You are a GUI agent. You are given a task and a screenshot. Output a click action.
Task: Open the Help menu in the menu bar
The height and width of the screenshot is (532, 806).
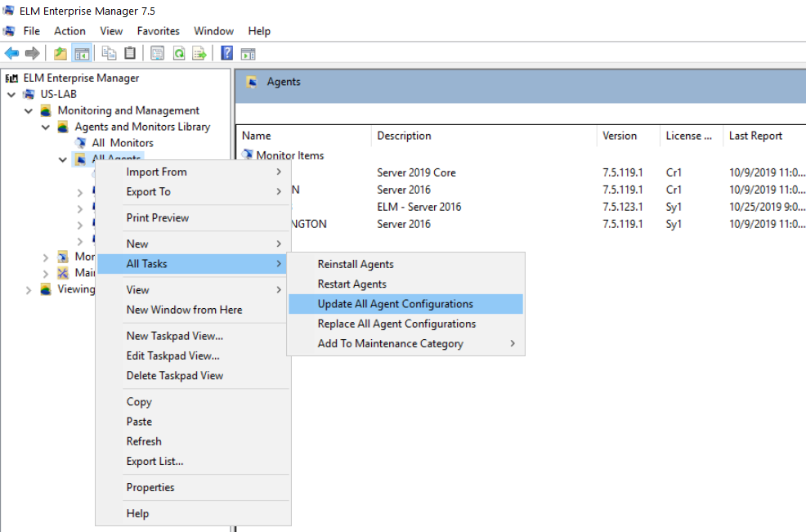pyautogui.click(x=259, y=31)
